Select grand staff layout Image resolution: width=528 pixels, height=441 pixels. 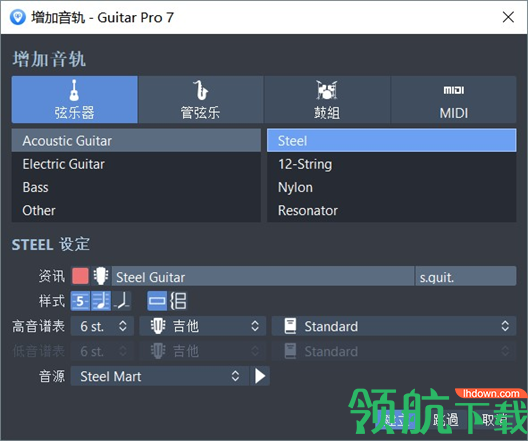(178, 301)
